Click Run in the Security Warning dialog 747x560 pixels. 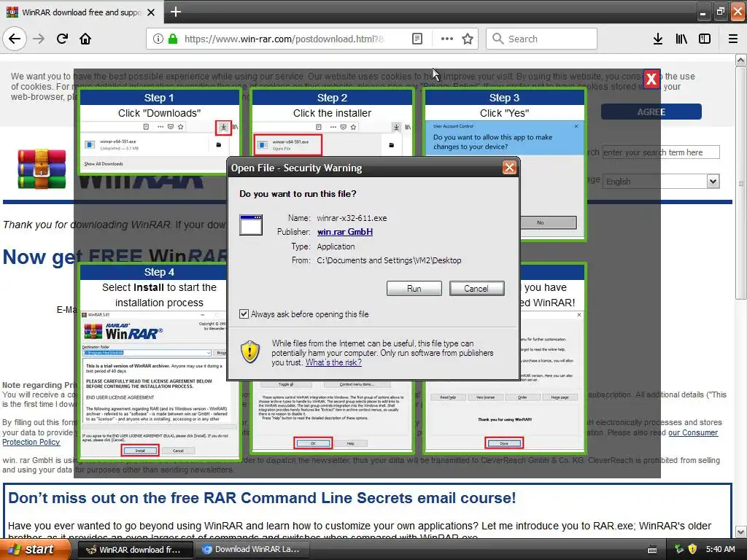point(414,289)
